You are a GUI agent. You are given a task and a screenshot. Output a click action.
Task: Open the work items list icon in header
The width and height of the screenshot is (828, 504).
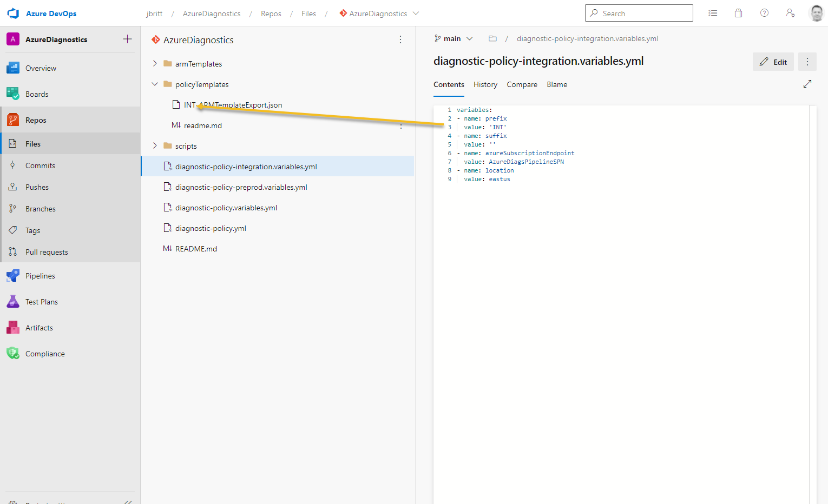[x=713, y=13]
